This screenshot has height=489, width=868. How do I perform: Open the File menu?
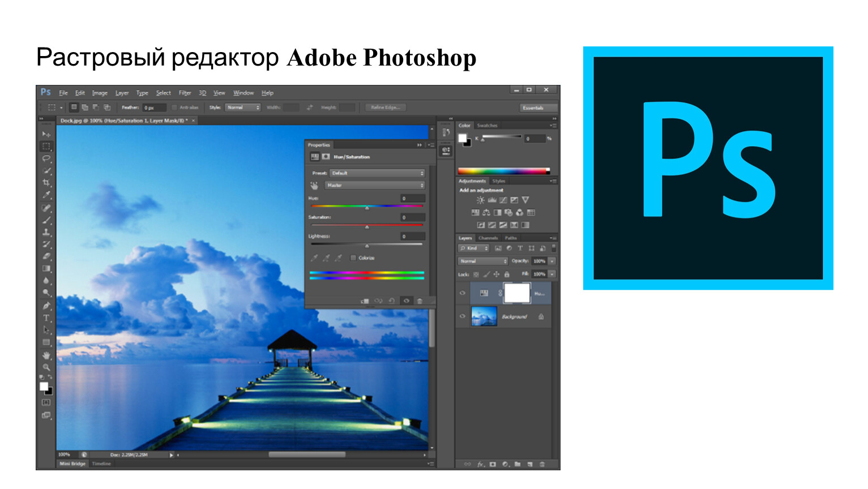click(x=63, y=93)
